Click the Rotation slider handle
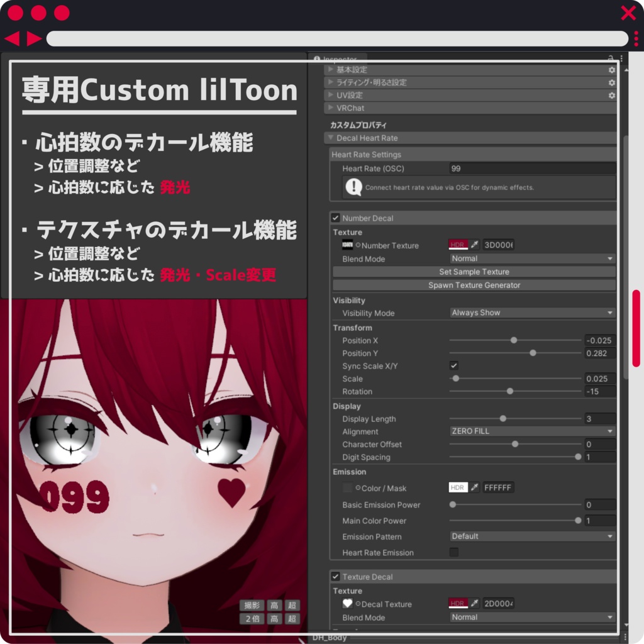Image resolution: width=644 pixels, height=644 pixels. pos(509,391)
